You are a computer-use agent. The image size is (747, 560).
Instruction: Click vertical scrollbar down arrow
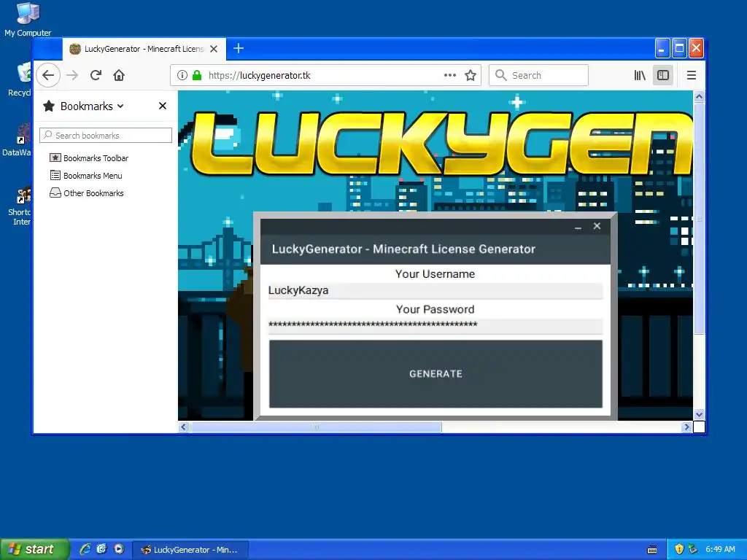click(699, 414)
